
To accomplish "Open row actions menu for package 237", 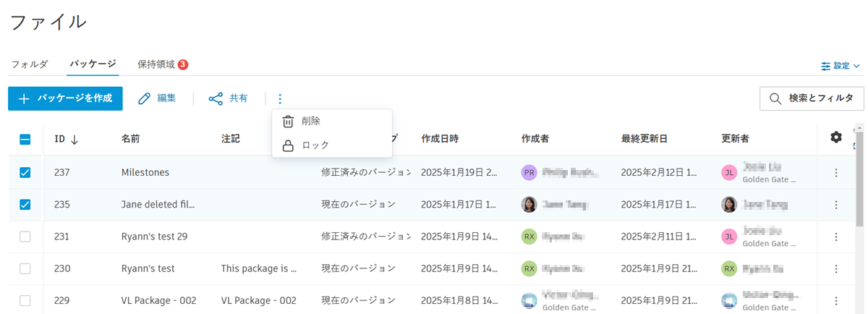I will [x=836, y=172].
